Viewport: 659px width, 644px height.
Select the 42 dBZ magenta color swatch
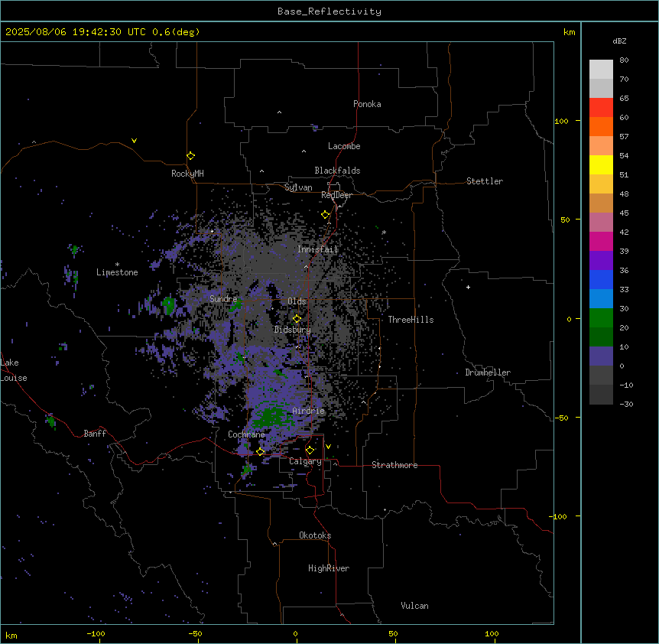pos(601,241)
